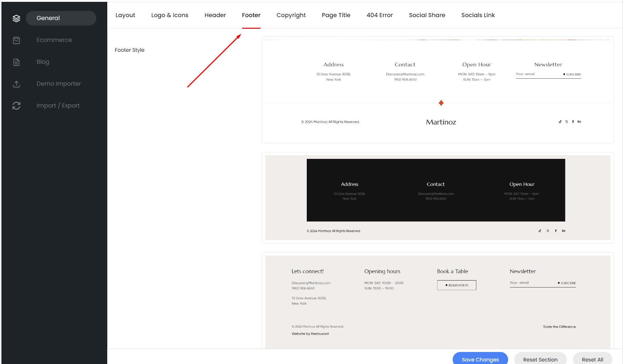Click the Demo Importer upload icon

pos(16,84)
